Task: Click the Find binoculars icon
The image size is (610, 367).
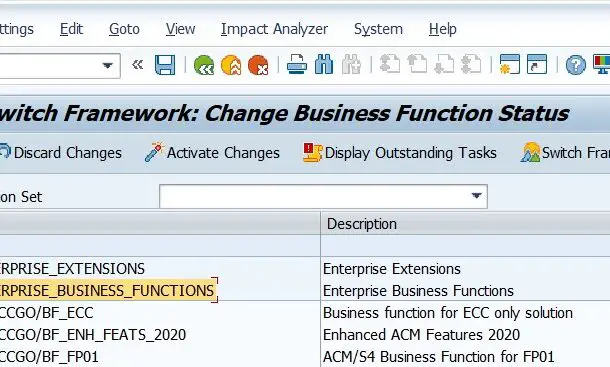Action: point(324,65)
